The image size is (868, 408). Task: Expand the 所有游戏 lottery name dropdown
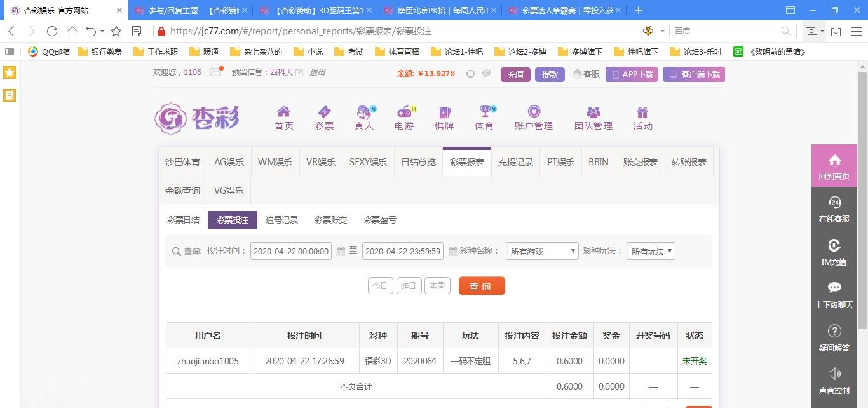click(542, 252)
